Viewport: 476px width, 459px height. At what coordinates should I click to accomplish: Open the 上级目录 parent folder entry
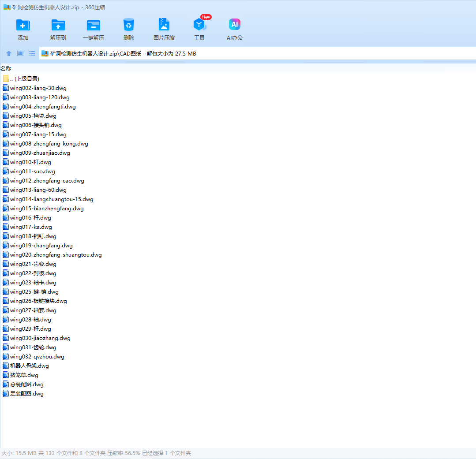pyautogui.click(x=21, y=79)
